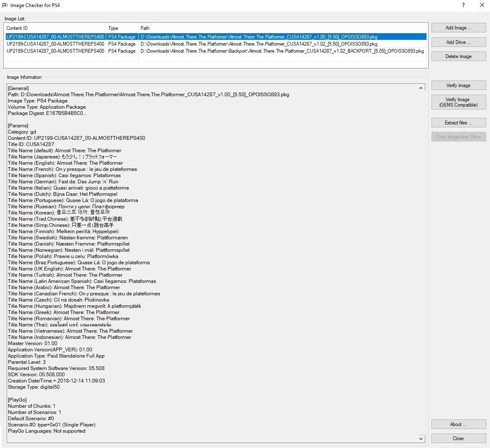Click the Number of Chunks: 1 line
The height and width of the screenshot is (448, 490).
tap(32, 406)
